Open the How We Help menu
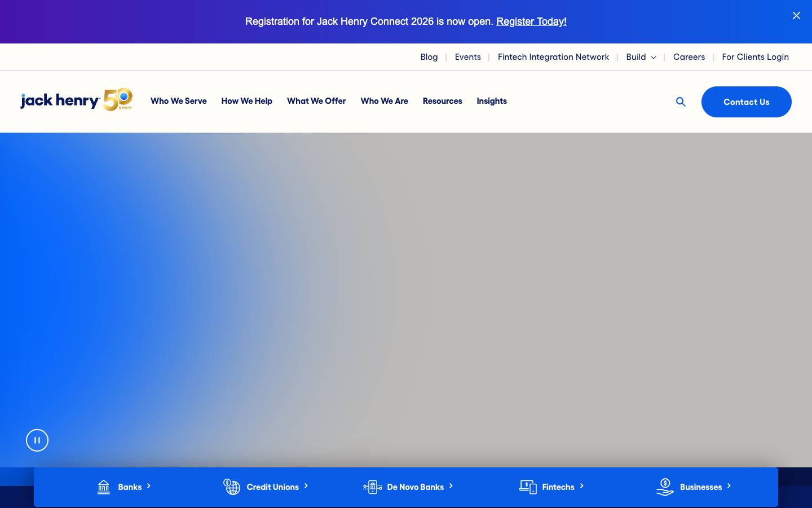This screenshot has height=508, width=812. coord(246,101)
